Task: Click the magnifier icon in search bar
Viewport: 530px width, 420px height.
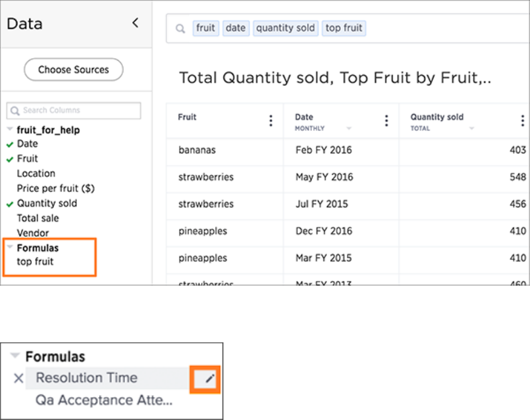Action: click(180, 29)
